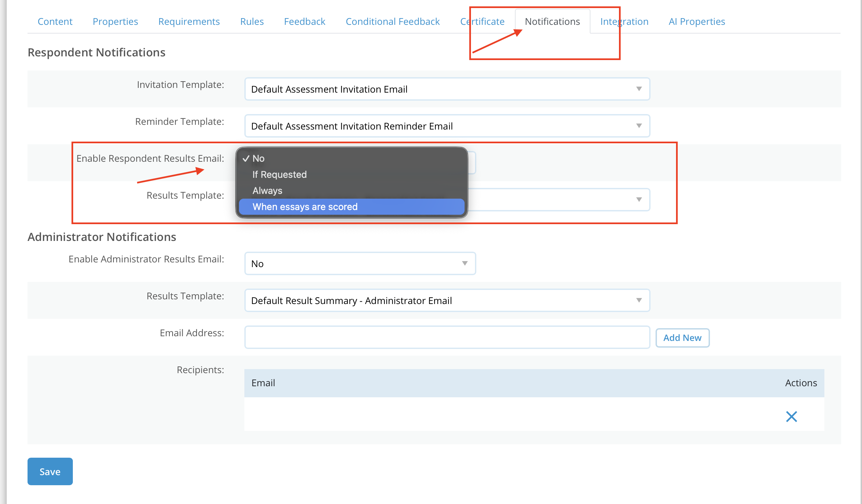Click the Add New button

pos(682,338)
